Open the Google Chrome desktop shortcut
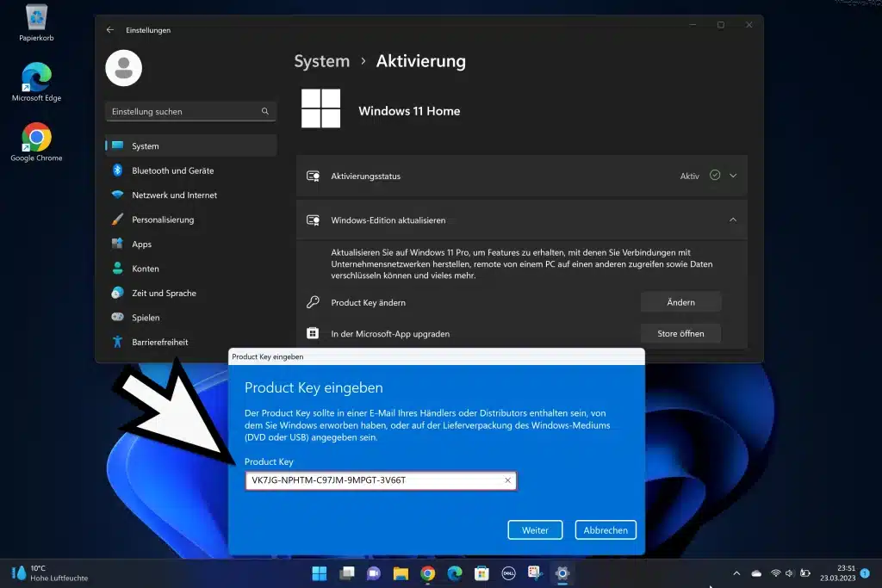Image resolution: width=882 pixels, height=588 pixels. click(36, 143)
